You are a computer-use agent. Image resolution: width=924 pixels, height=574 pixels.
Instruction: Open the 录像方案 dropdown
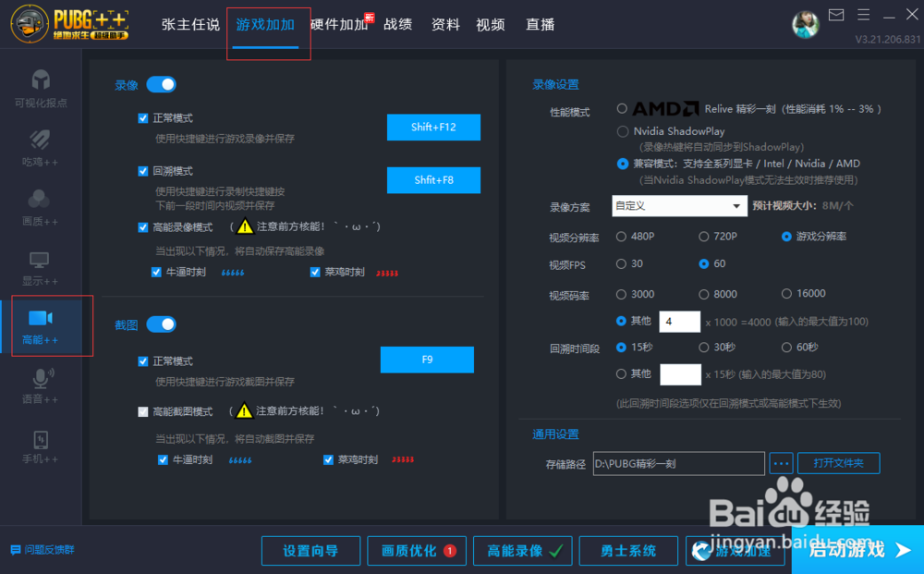pos(679,206)
